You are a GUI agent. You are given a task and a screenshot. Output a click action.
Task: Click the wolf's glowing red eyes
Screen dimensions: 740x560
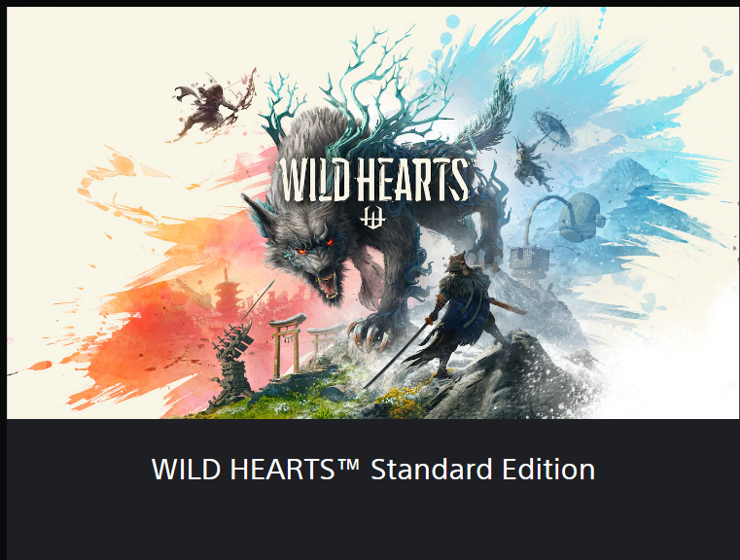[x=315, y=248]
